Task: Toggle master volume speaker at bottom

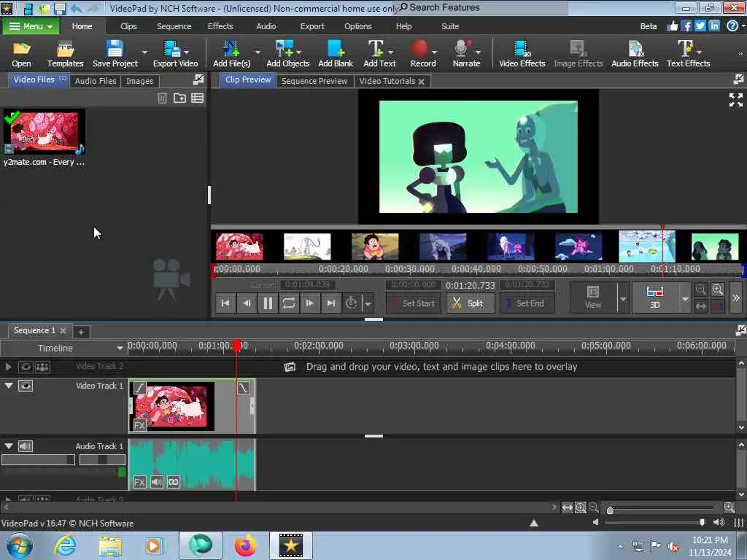Action: pos(718,522)
